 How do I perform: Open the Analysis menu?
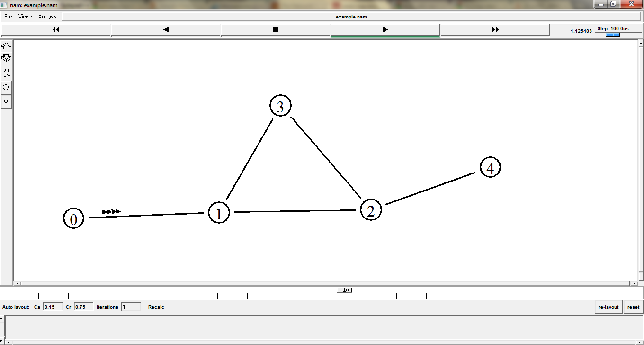[47, 17]
